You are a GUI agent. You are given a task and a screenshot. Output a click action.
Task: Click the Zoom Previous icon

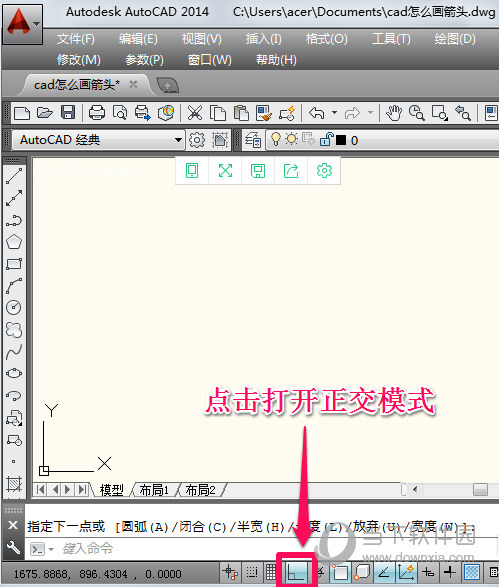click(x=463, y=113)
